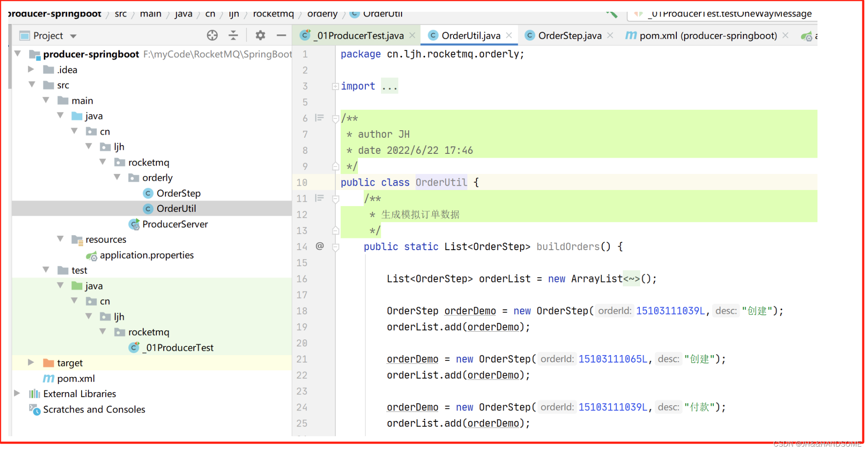Close the OrderStep.java tab
The image size is (868, 451).
(610, 35)
